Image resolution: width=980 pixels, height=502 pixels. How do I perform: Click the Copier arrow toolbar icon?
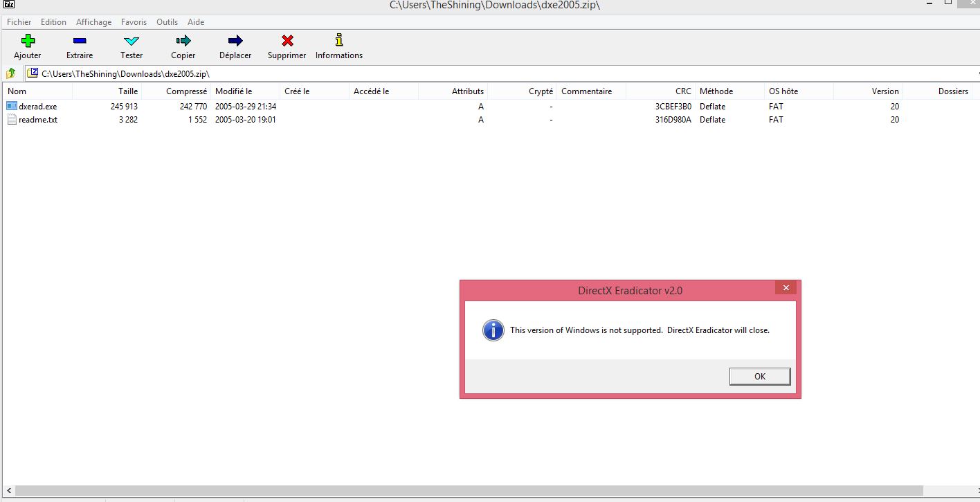183,40
